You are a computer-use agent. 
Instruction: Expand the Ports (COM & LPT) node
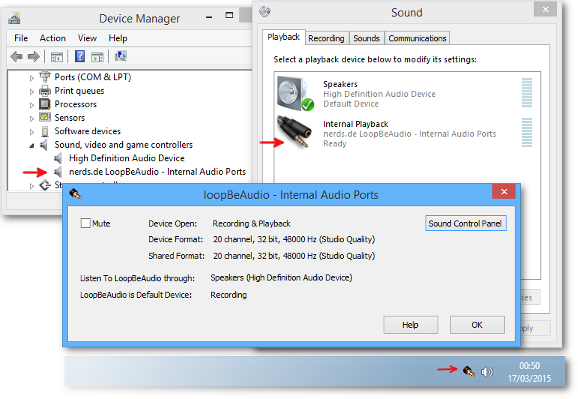coord(32,78)
